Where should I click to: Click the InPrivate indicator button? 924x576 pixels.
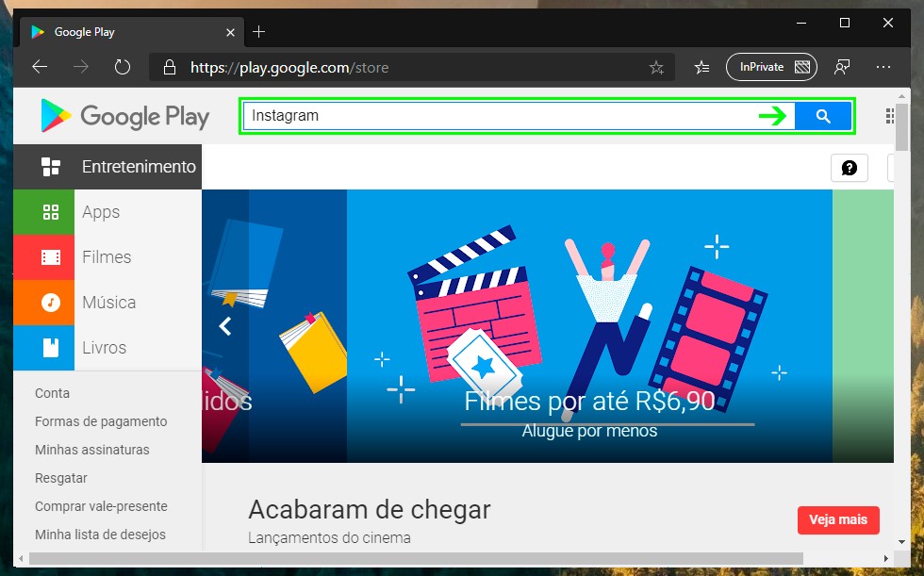771,67
